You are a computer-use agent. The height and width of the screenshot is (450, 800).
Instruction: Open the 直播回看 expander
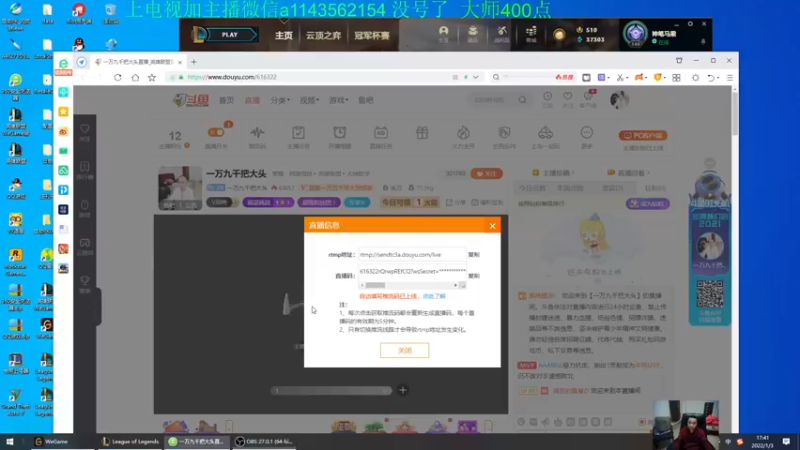pyautogui.click(x=629, y=173)
